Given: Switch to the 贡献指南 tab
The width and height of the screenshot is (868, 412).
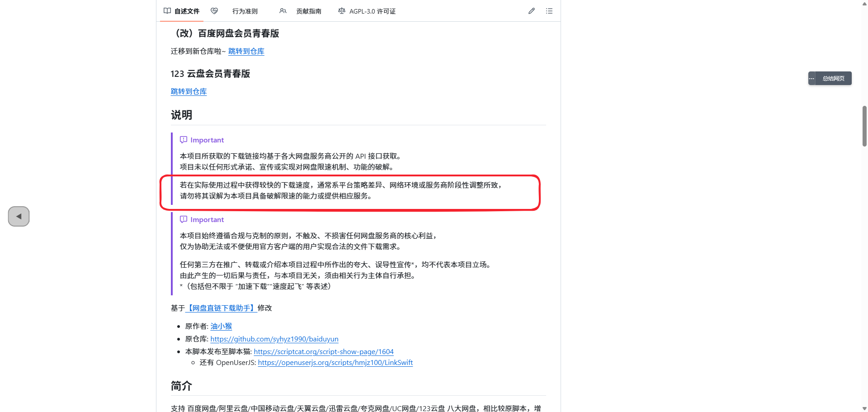Looking at the screenshot, I should point(308,11).
